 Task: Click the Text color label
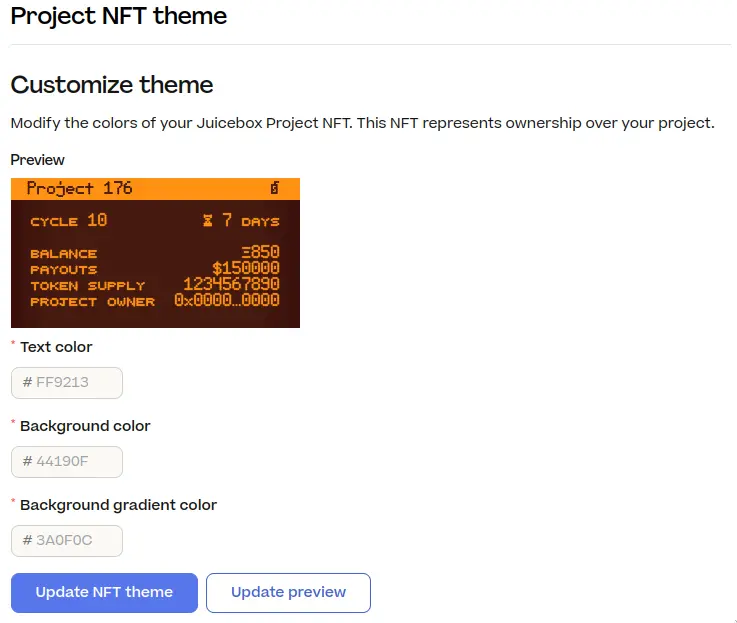56,347
